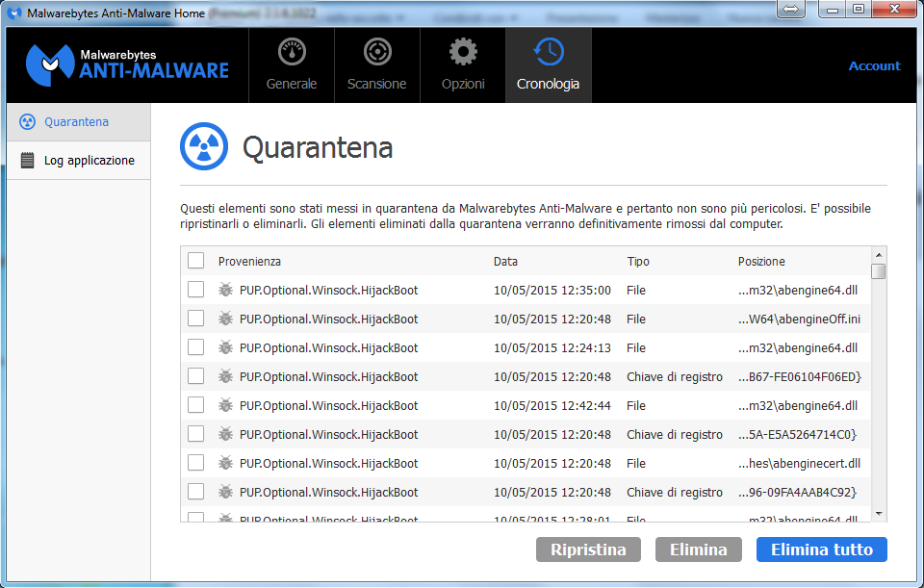
Task: Click the double-arrow button in the title bar
Action: click(x=791, y=10)
